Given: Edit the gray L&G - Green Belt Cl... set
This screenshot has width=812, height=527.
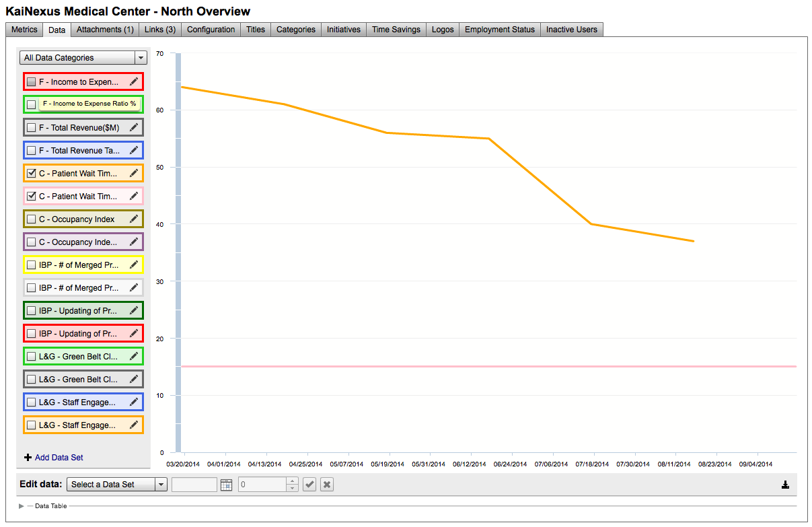Looking at the screenshot, I should pos(134,380).
